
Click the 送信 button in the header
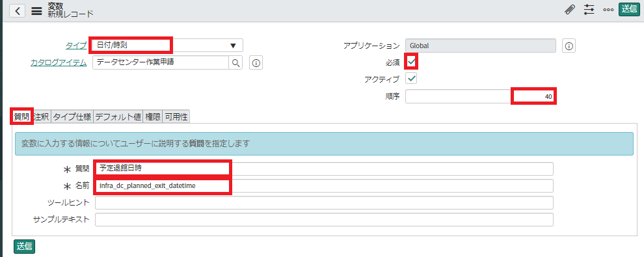point(630,10)
